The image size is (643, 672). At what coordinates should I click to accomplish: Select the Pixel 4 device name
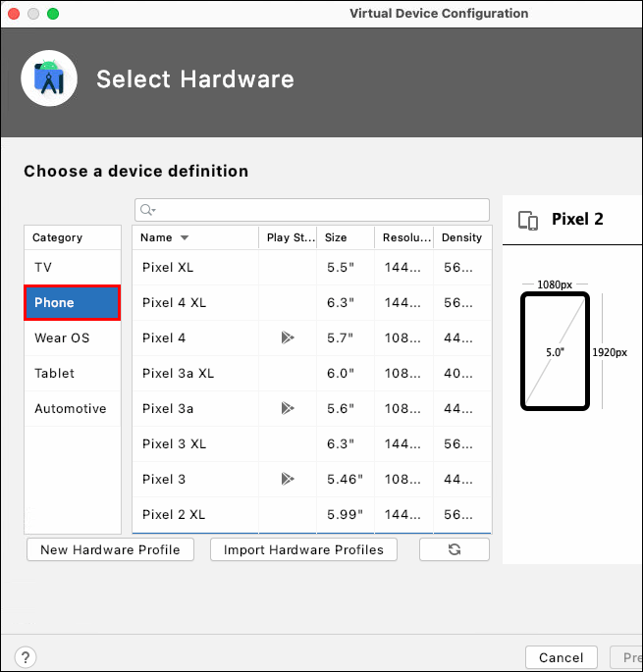(164, 337)
